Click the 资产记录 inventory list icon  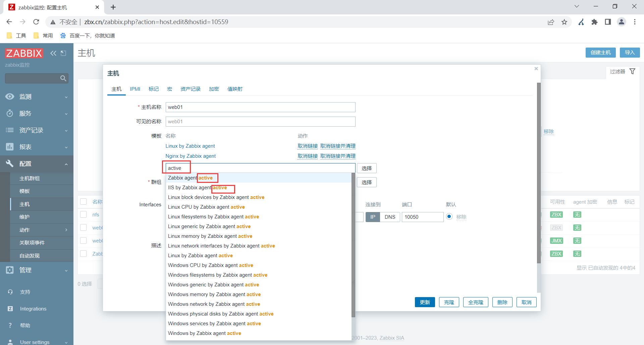(10, 130)
